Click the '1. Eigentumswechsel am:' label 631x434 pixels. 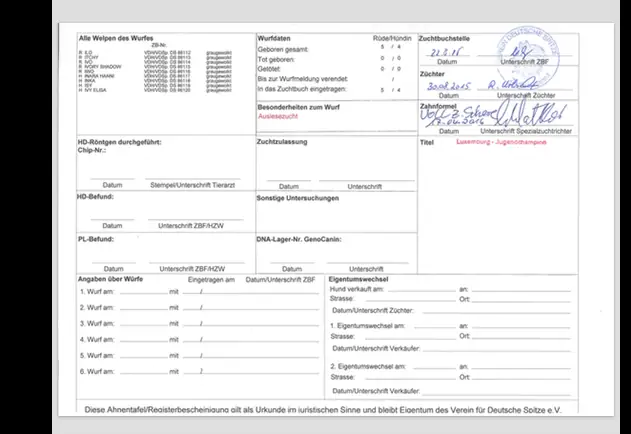coord(368,326)
